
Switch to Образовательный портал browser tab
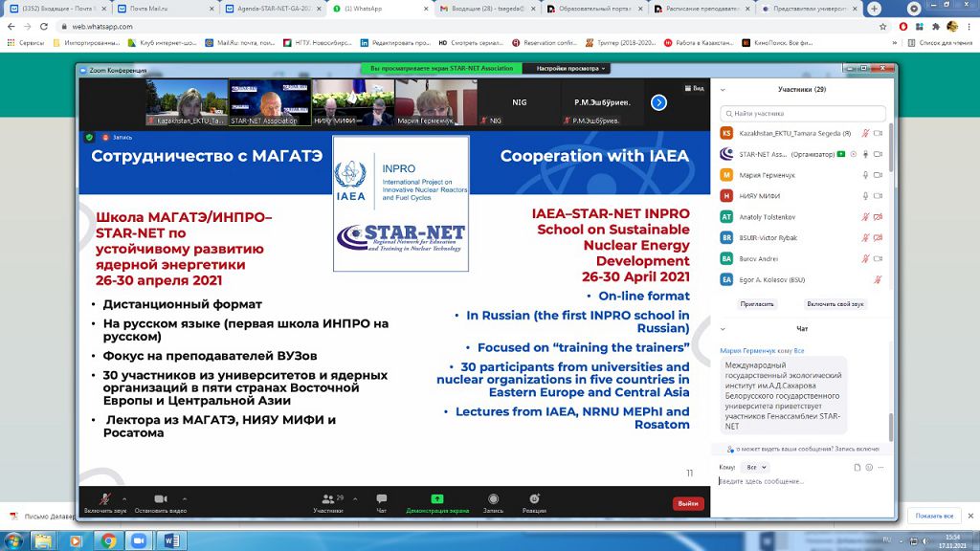tap(596, 9)
